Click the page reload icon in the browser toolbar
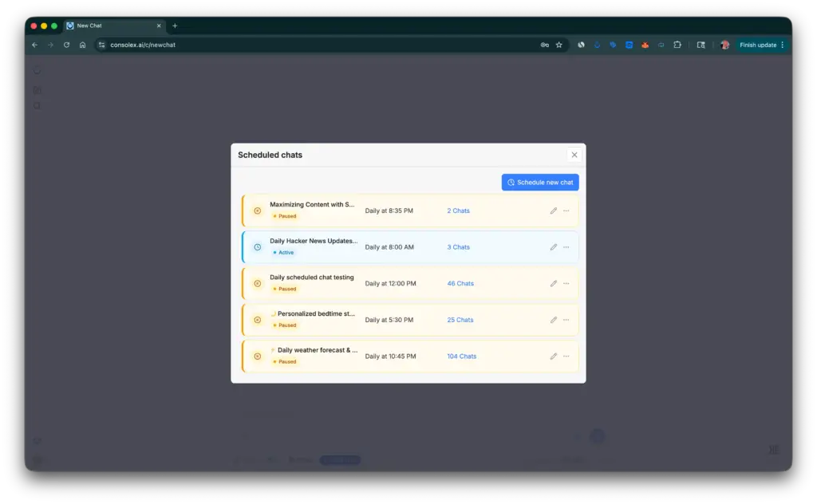Screen dimensions: 817x504 [x=66, y=45]
